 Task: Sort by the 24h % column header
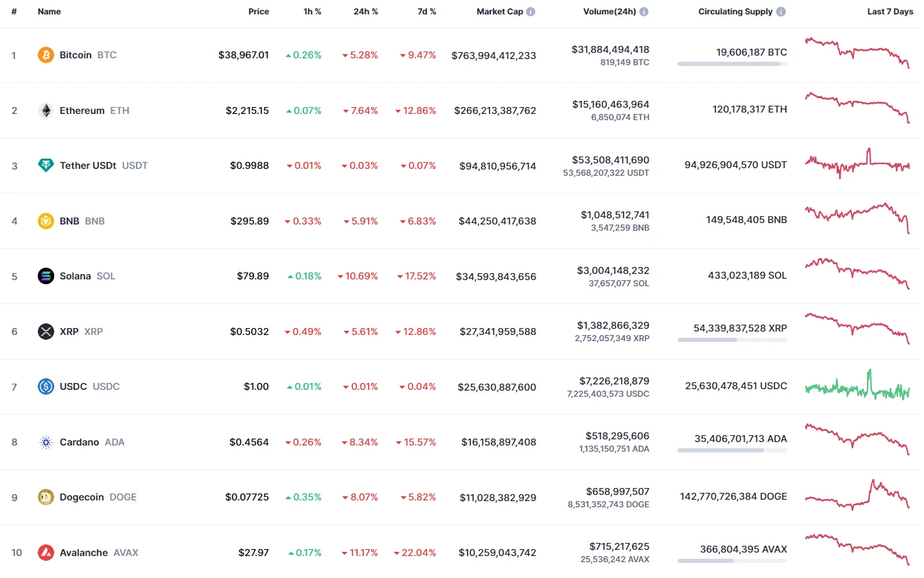(365, 12)
